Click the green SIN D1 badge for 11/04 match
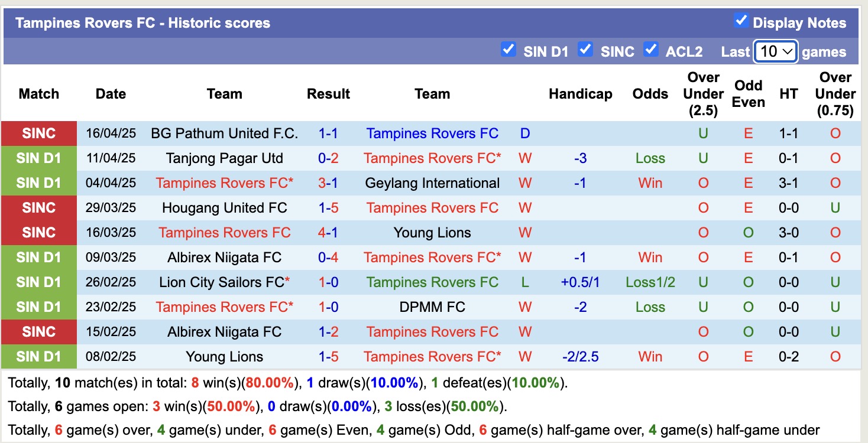Image resolution: width=868 pixels, height=443 pixels. tap(38, 158)
